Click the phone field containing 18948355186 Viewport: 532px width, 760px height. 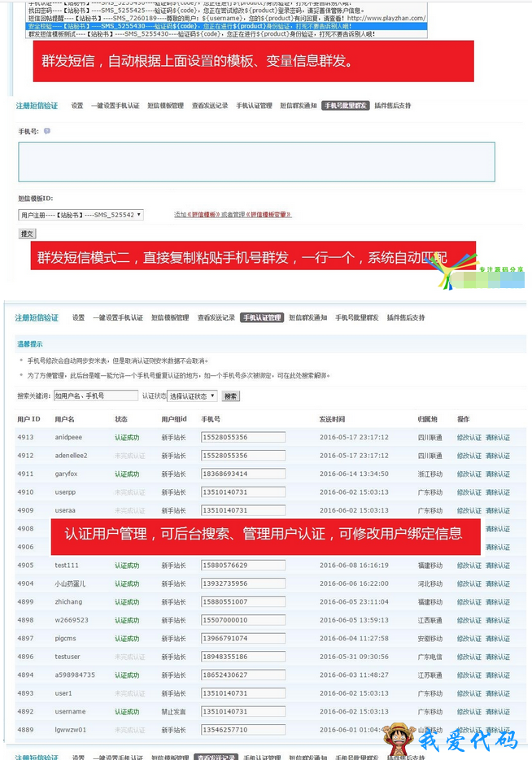[x=243, y=657]
